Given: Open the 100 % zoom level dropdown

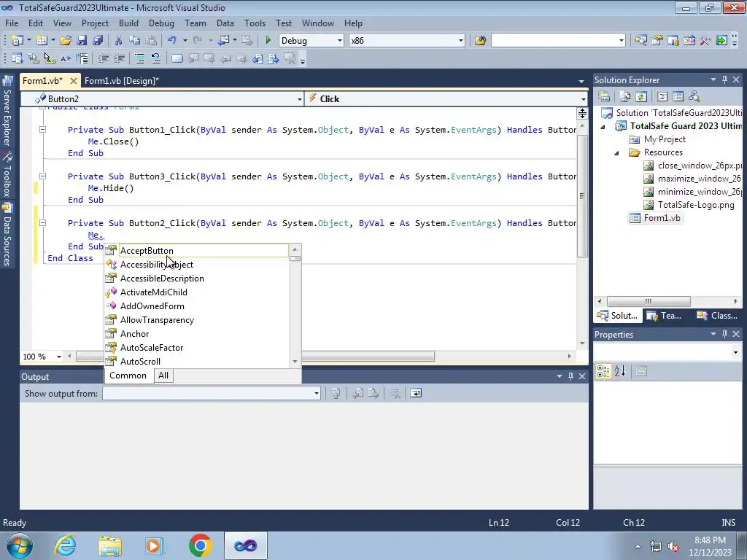Looking at the screenshot, I should [x=59, y=357].
